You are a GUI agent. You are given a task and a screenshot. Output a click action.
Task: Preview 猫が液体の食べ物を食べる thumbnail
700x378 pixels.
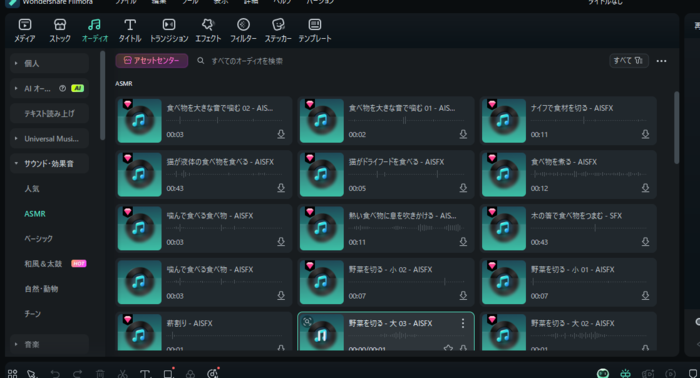pos(139,174)
